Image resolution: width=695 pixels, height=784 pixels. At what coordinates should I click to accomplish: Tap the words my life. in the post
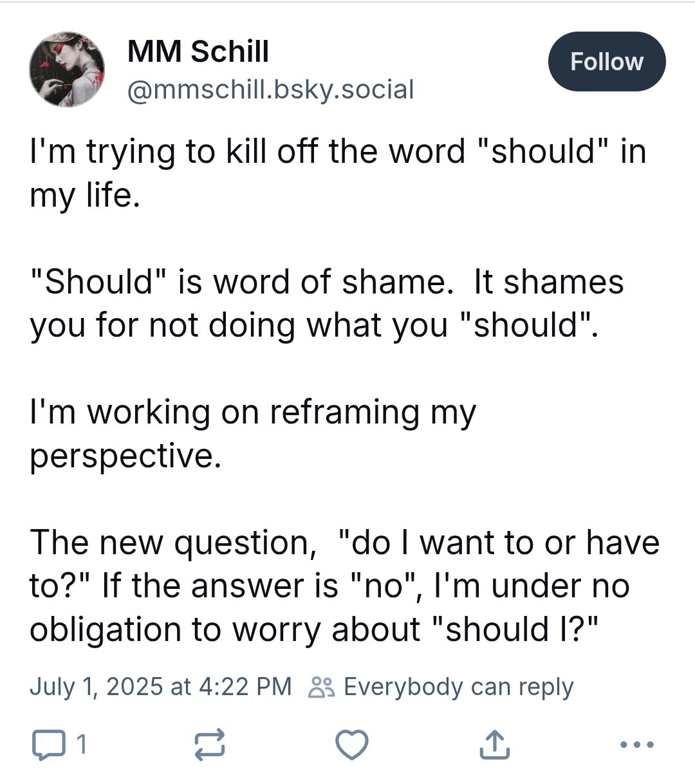[85, 196]
